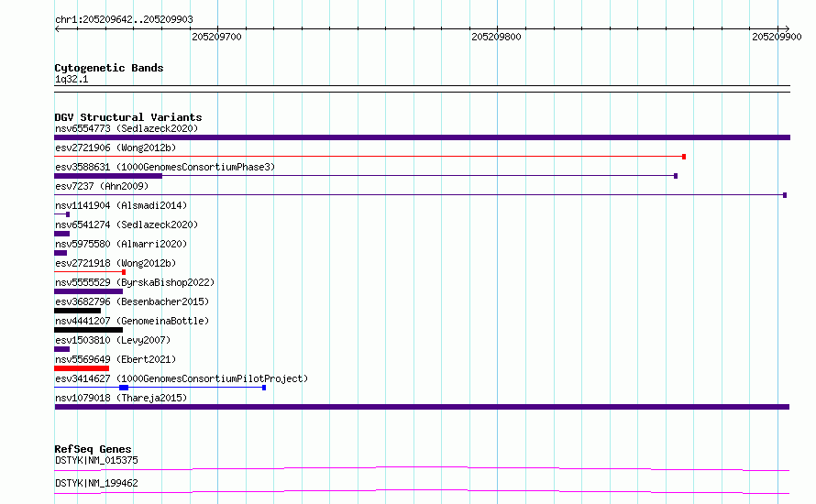
Task: Click the RefSeq Genes track heading
Action: pyautogui.click(x=93, y=449)
